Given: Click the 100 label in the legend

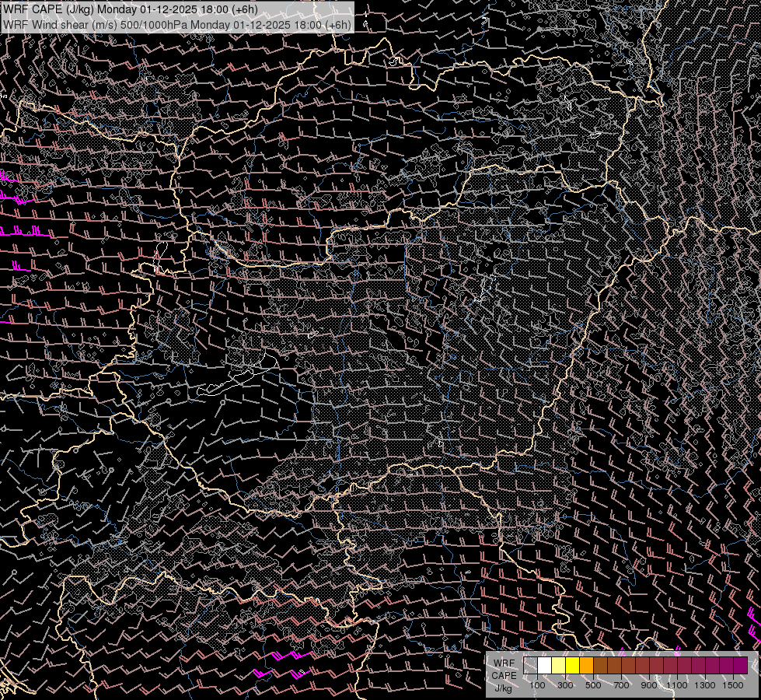Looking at the screenshot, I should tap(537, 685).
